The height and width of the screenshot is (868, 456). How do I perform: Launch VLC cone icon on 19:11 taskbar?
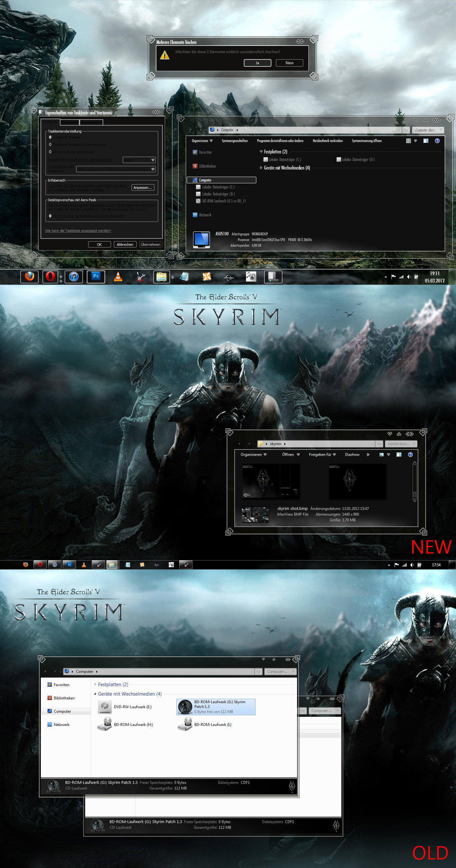tap(118, 277)
